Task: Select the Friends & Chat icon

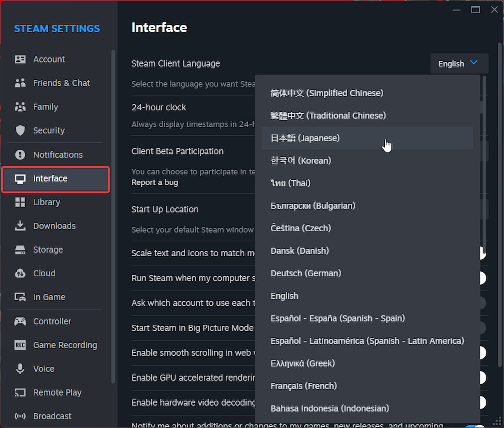Action: (x=20, y=83)
